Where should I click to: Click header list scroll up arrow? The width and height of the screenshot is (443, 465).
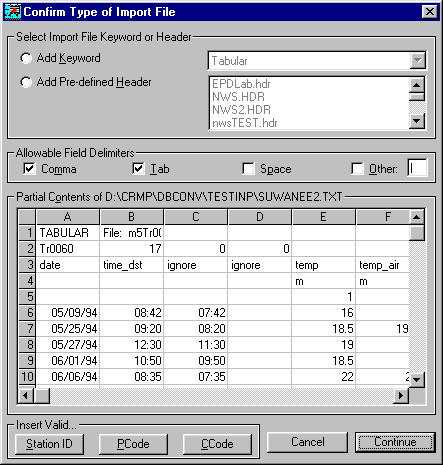pyautogui.click(x=417, y=85)
